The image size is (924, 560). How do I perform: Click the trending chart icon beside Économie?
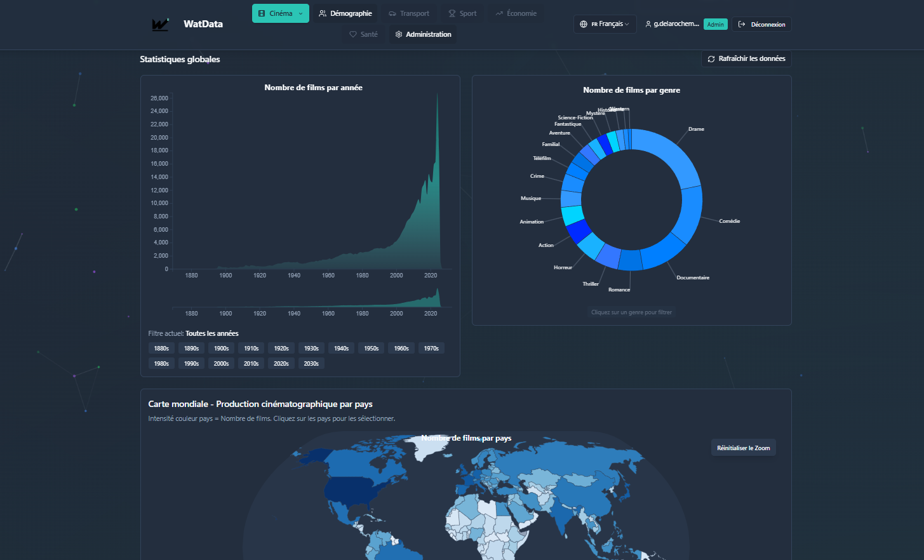499,13
